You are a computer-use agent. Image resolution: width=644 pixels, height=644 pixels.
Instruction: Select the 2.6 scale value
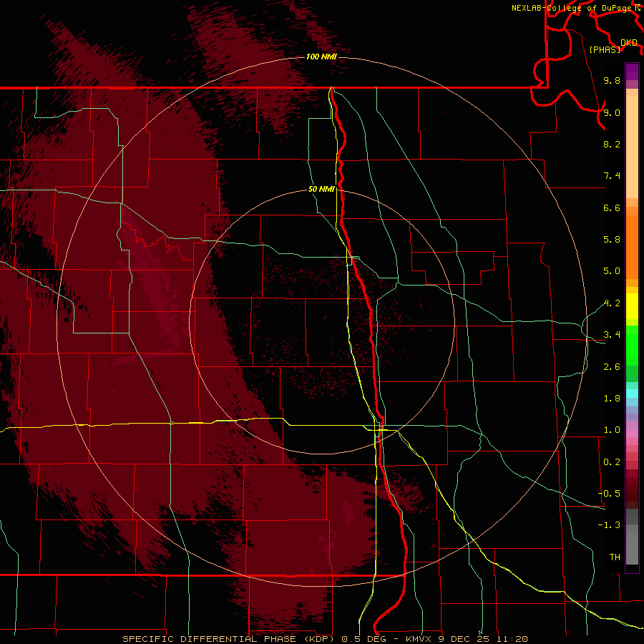pos(612,367)
